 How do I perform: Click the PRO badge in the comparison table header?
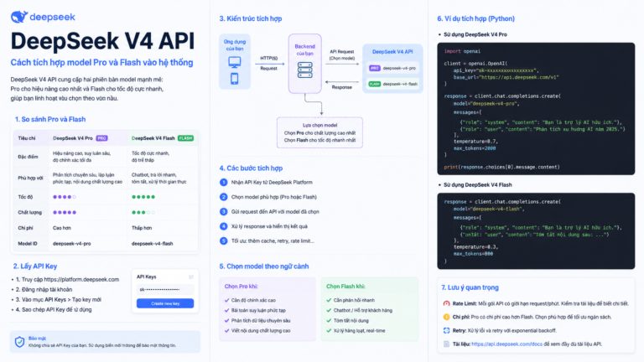[101, 138]
